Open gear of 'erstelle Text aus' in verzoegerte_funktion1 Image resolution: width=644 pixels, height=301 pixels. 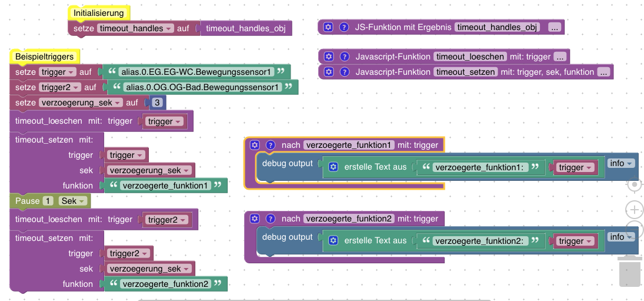coord(333,167)
